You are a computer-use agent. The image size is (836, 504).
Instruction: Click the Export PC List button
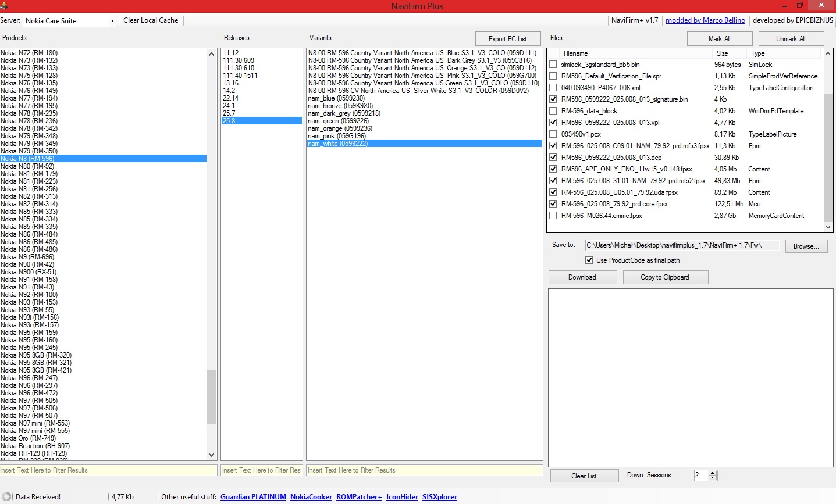(508, 39)
